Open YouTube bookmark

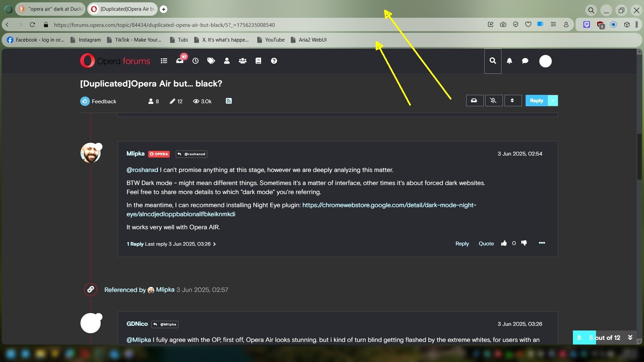271,40
